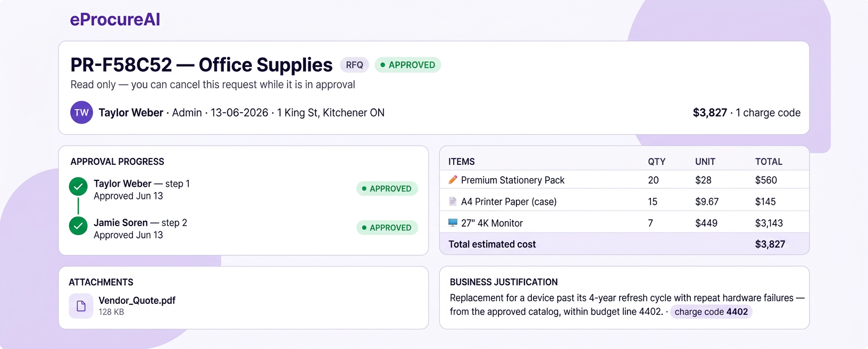
Task: Click the PR-F58C52 — Office Supplies title
Action: click(202, 65)
